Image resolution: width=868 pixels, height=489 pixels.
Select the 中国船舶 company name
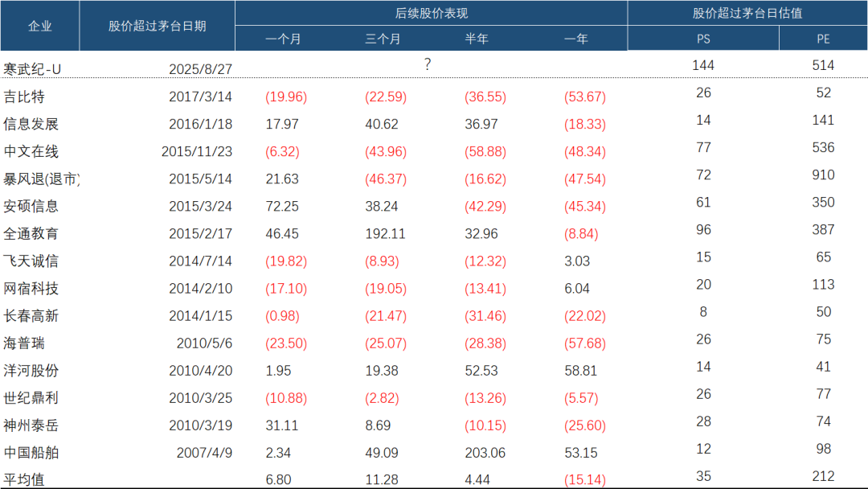[31, 453]
